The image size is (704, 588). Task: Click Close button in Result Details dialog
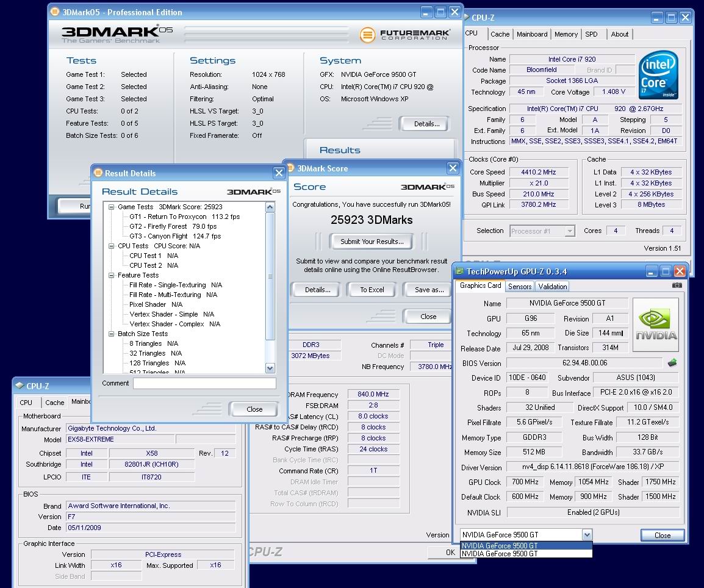pos(254,409)
